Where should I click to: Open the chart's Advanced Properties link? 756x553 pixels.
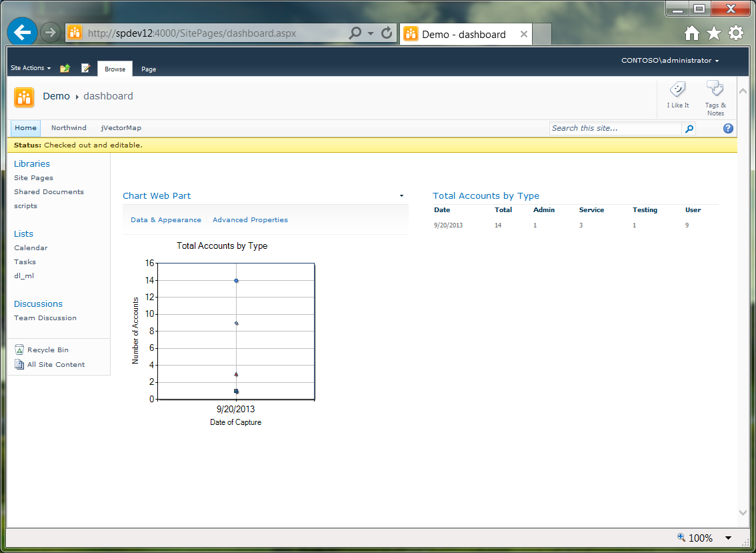[x=250, y=219]
